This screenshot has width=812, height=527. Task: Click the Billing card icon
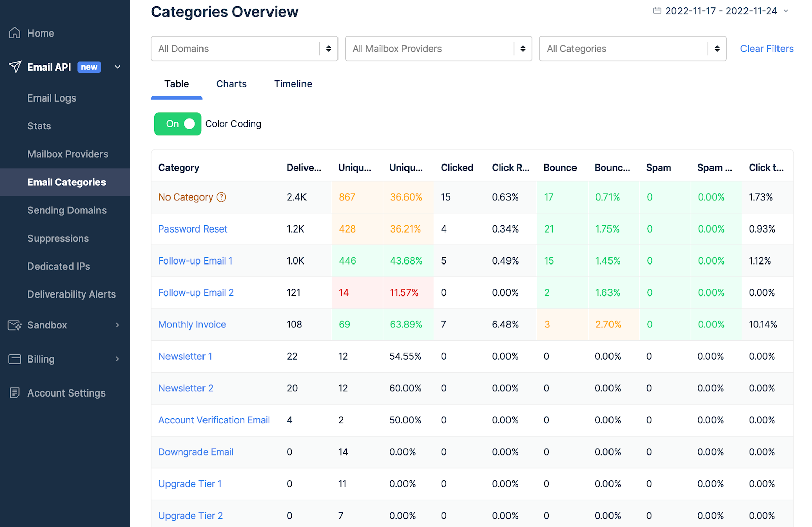pos(15,359)
